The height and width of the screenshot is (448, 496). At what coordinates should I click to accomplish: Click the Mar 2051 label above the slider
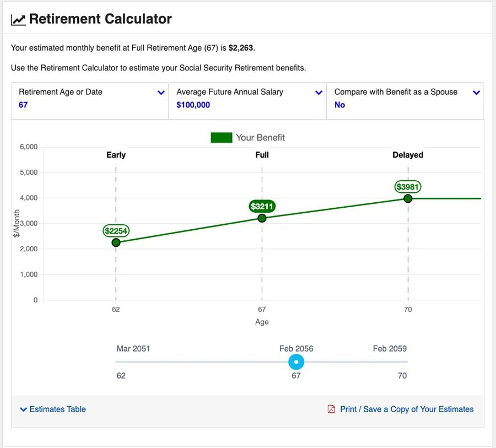133,348
